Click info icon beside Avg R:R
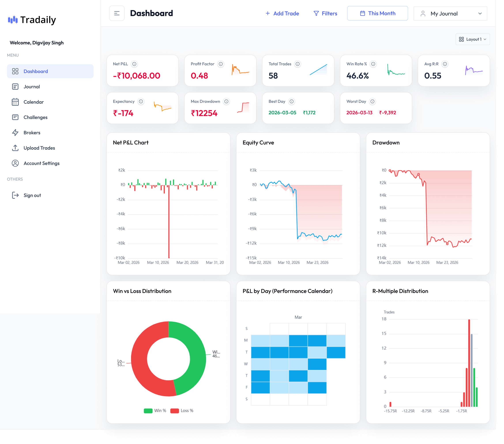 [445, 64]
